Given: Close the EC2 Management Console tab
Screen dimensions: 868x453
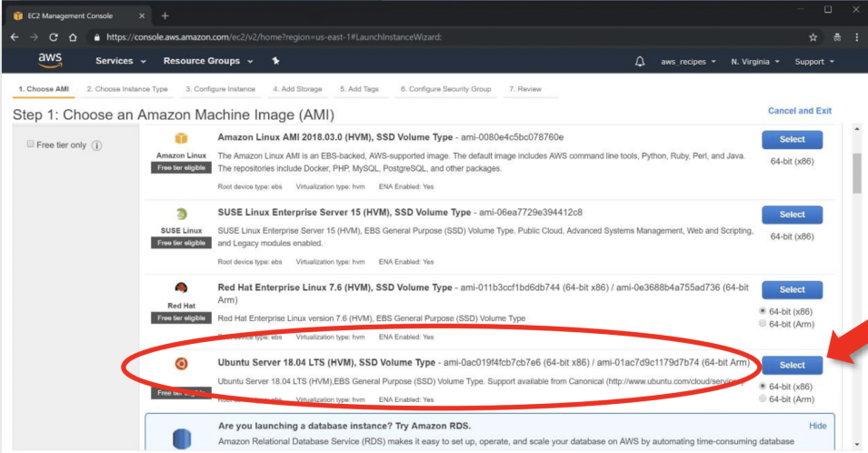Looking at the screenshot, I should 142,15.
